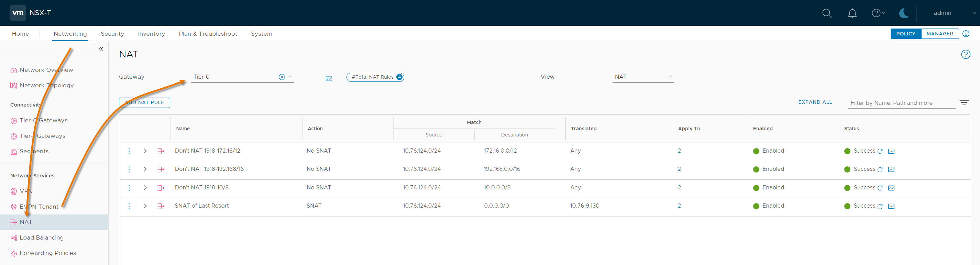
Task: Open the notifications bell icon
Action: pos(852,13)
